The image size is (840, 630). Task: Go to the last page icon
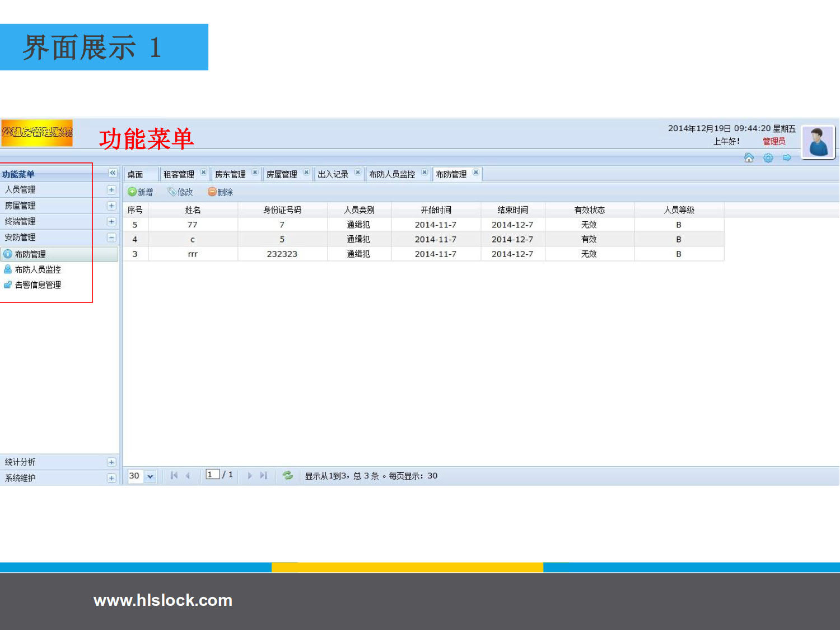click(x=263, y=475)
